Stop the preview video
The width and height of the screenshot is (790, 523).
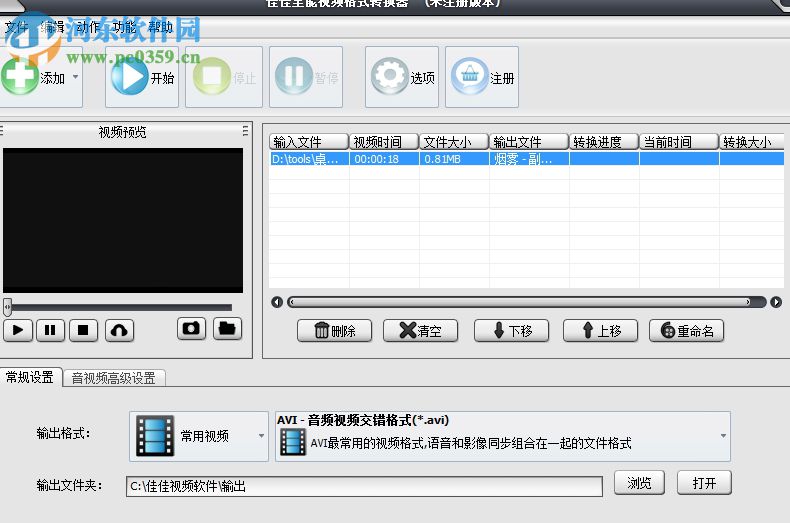click(83, 331)
